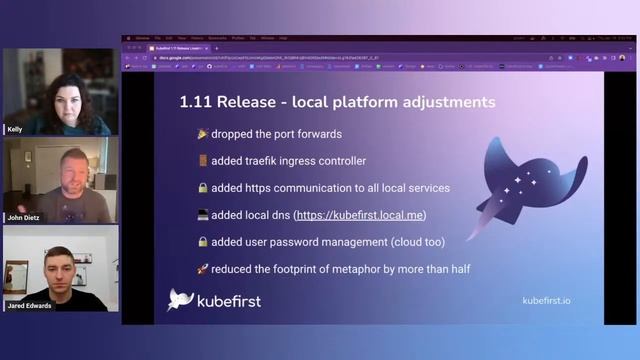Bookmark the page with the star icon
This screenshot has height=360, width=640.
pyautogui.click(x=560, y=58)
